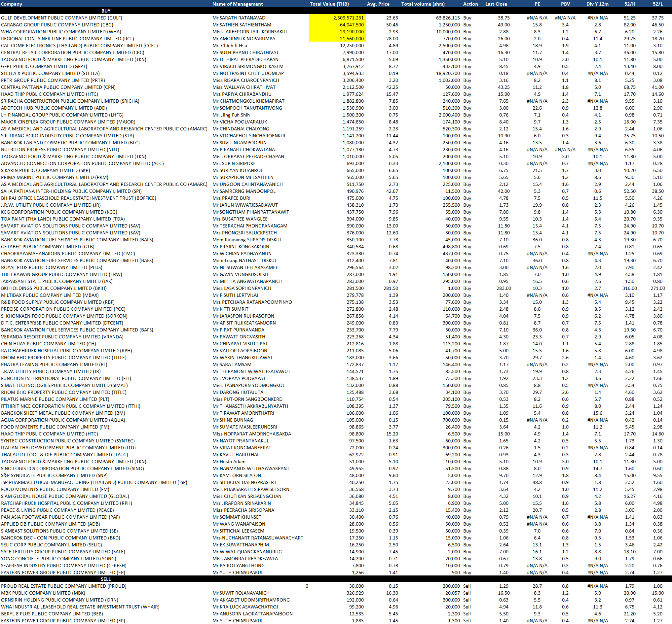Select the Last Close column header
This screenshot has width=672, height=624.
[496, 4]
